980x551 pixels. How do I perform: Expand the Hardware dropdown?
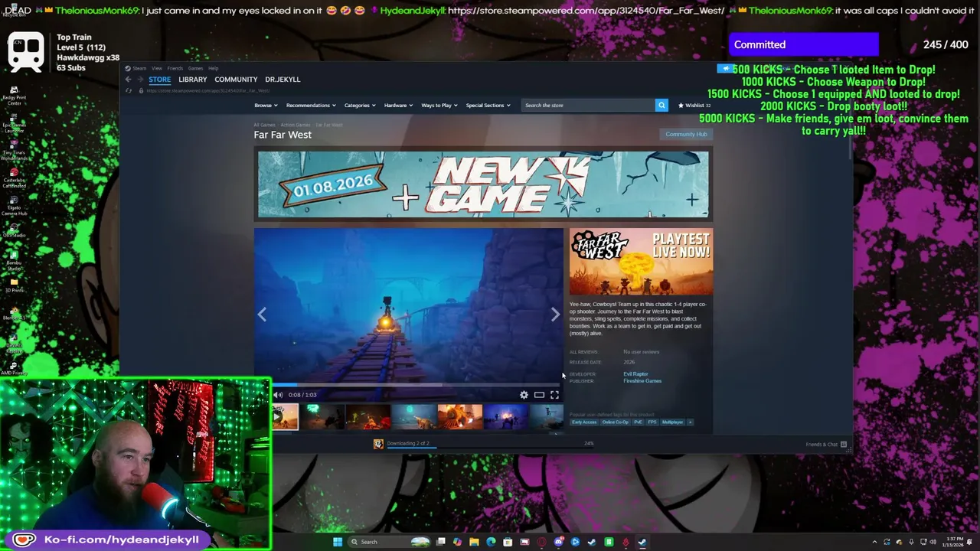click(398, 105)
